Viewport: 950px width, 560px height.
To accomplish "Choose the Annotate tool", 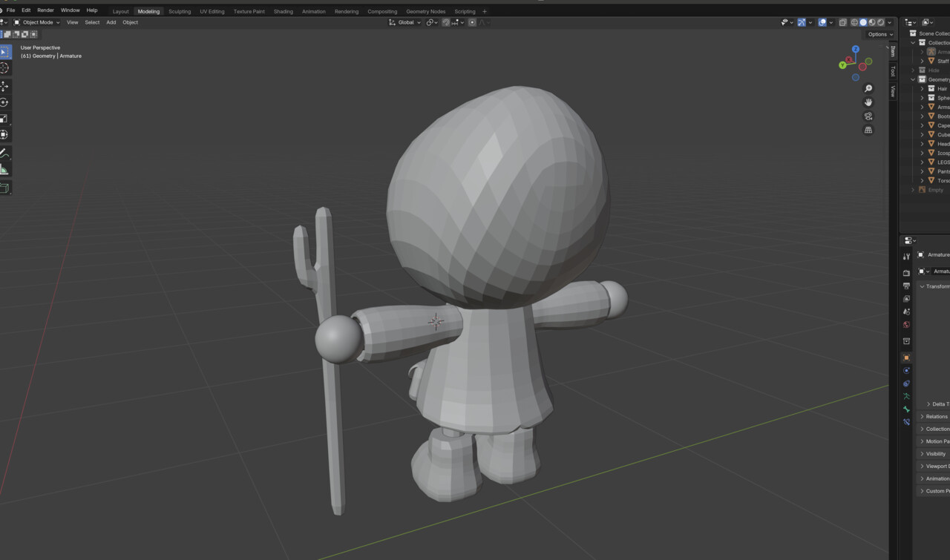I will click(x=4, y=154).
